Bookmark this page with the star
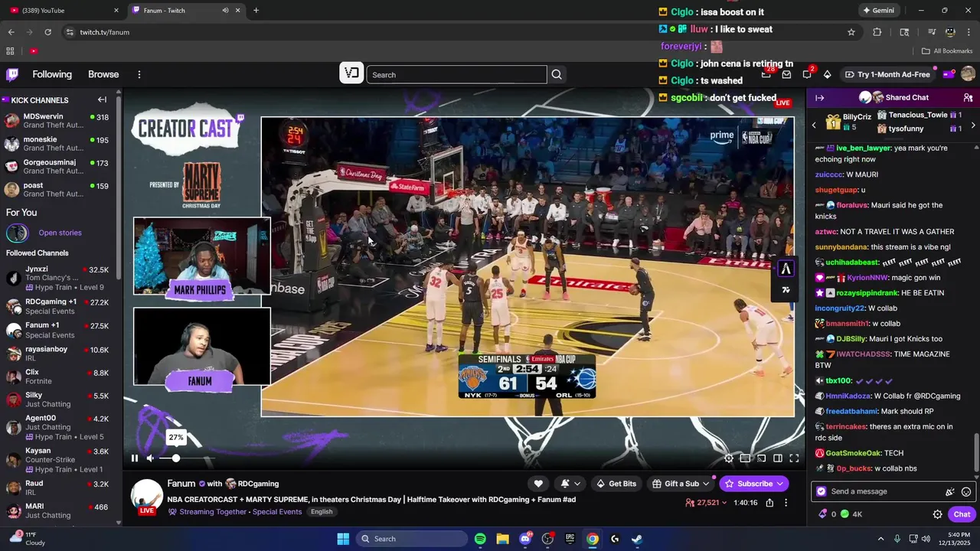Viewport: 980px width, 551px height. tap(851, 32)
